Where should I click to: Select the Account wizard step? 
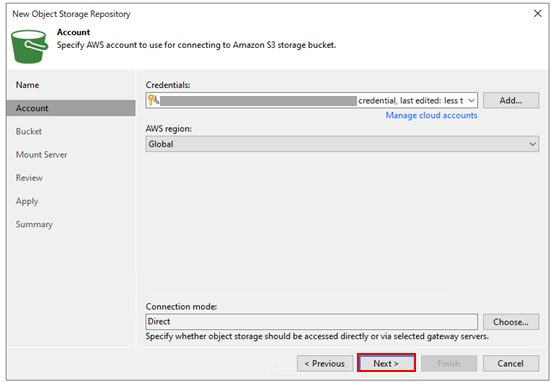click(x=71, y=108)
